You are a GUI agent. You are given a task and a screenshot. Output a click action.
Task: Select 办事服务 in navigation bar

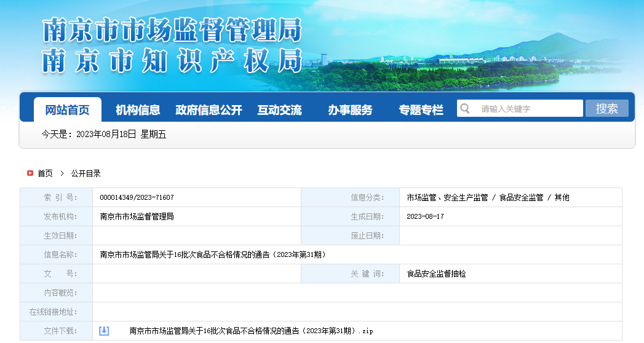351,110
